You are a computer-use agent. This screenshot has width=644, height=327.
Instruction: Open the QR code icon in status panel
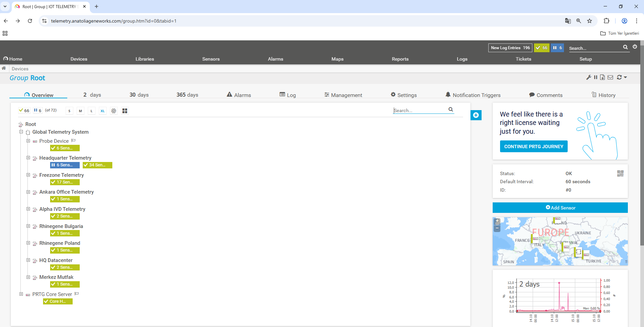click(620, 173)
